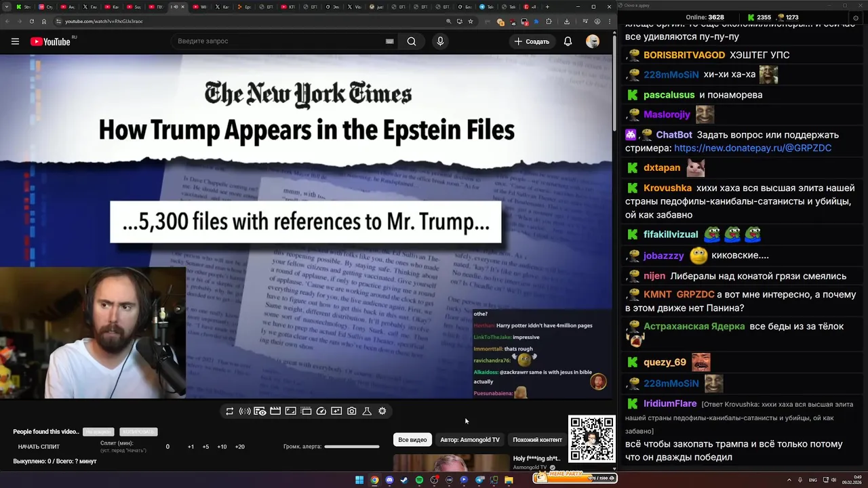Click username IridiumFlare in chat
Viewport: 868px width, 488px height.
(x=671, y=403)
